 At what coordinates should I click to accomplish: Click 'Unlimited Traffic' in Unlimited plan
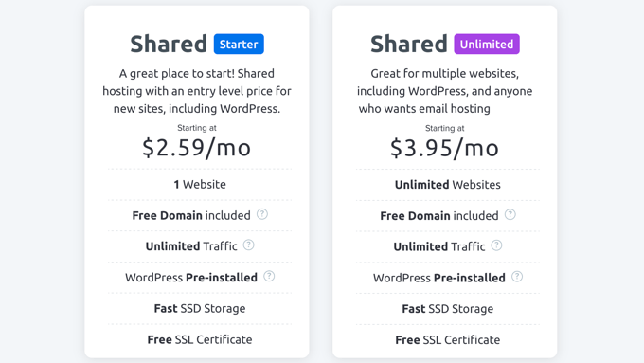[x=439, y=246]
